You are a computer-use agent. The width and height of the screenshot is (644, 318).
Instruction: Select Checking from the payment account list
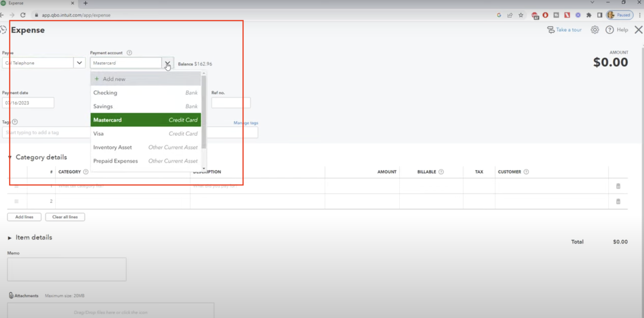click(105, 93)
